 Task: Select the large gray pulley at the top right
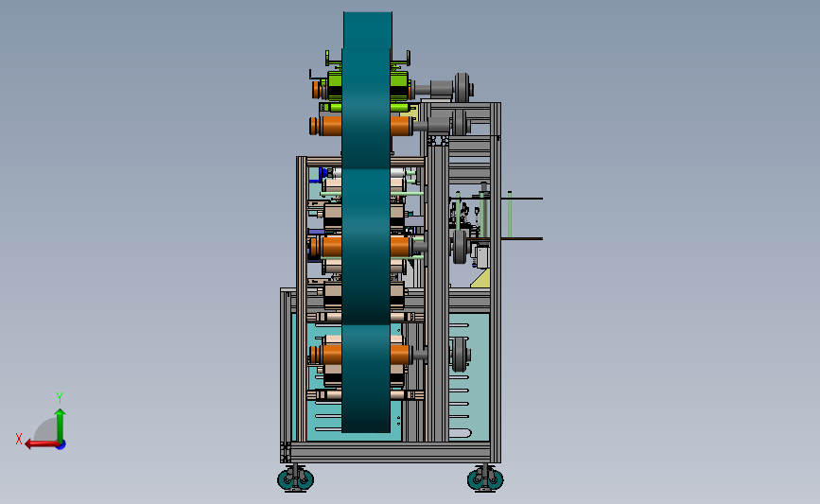[x=462, y=88]
